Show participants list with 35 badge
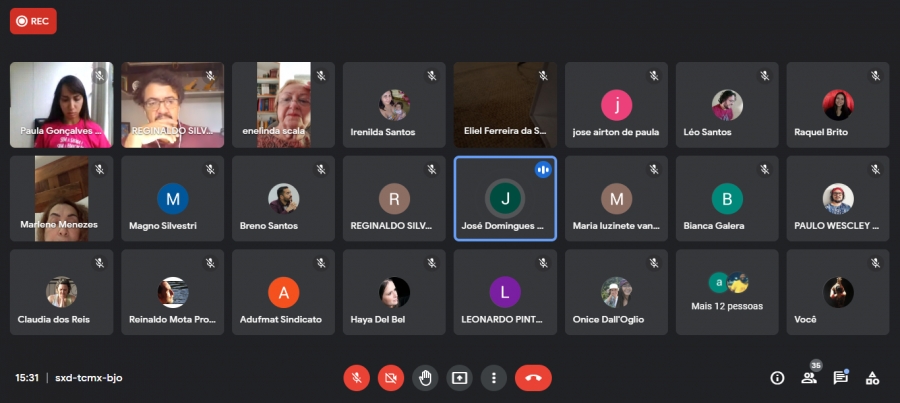This screenshot has height=403, width=900. click(809, 378)
